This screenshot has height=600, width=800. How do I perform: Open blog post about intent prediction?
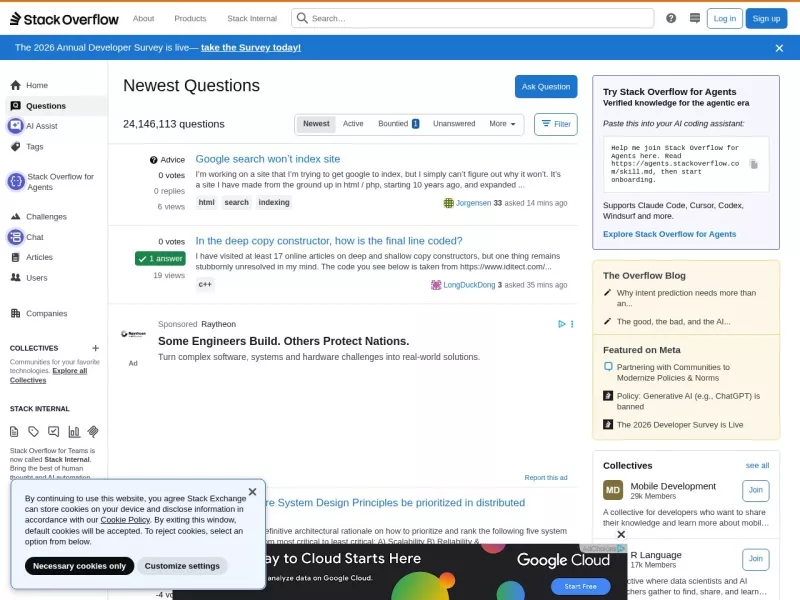click(x=686, y=298)
